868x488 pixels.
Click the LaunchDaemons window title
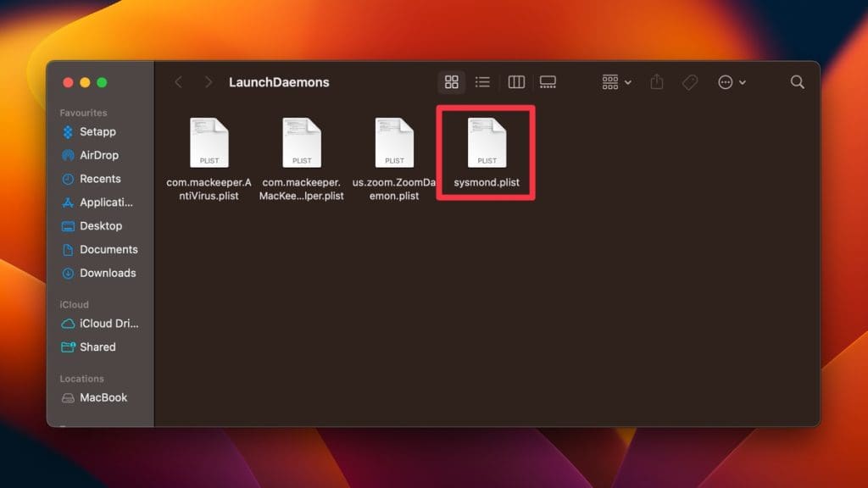(279, 82)
